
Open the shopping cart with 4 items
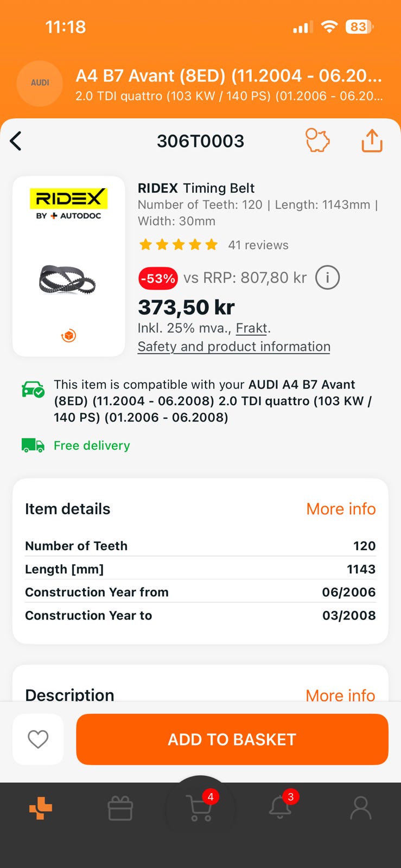point(200,808)
